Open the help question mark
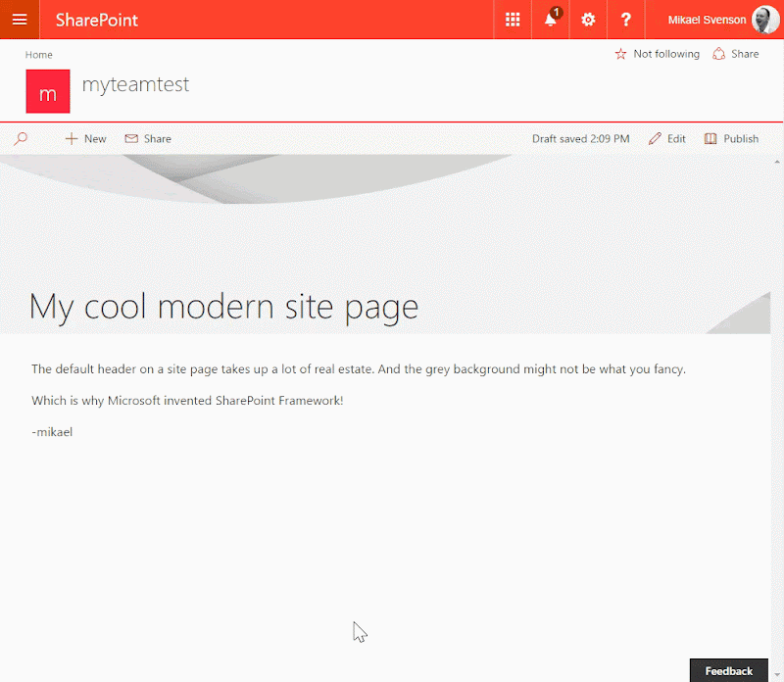The width and height of the screenshot is (784, 682). [x=625, y=20]
